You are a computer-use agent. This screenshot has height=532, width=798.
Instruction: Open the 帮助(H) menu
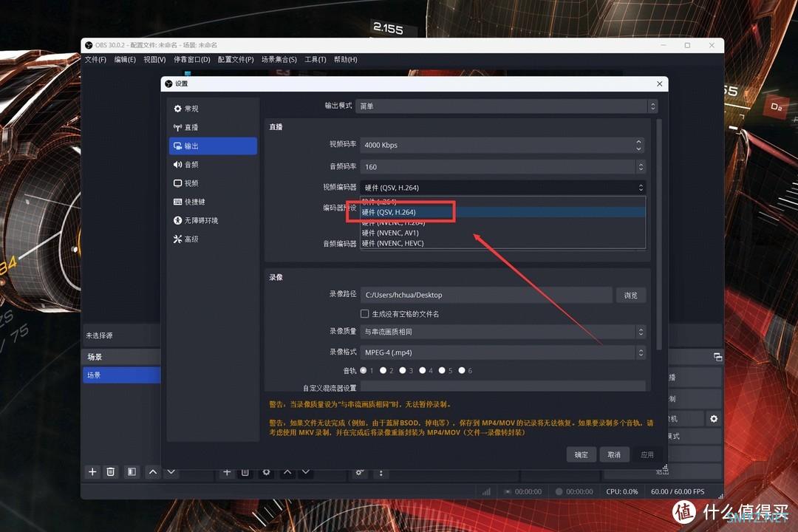click(346, 60)
